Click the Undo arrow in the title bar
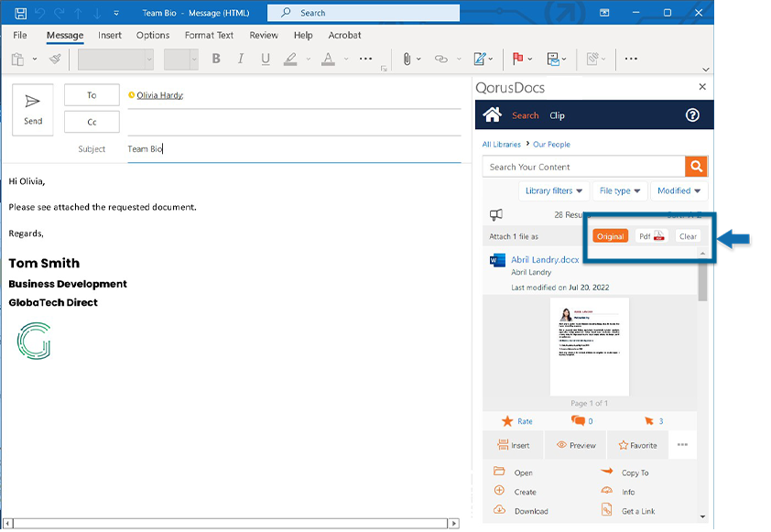Viewport: 771px width, 532px height. tap(39, 13)
